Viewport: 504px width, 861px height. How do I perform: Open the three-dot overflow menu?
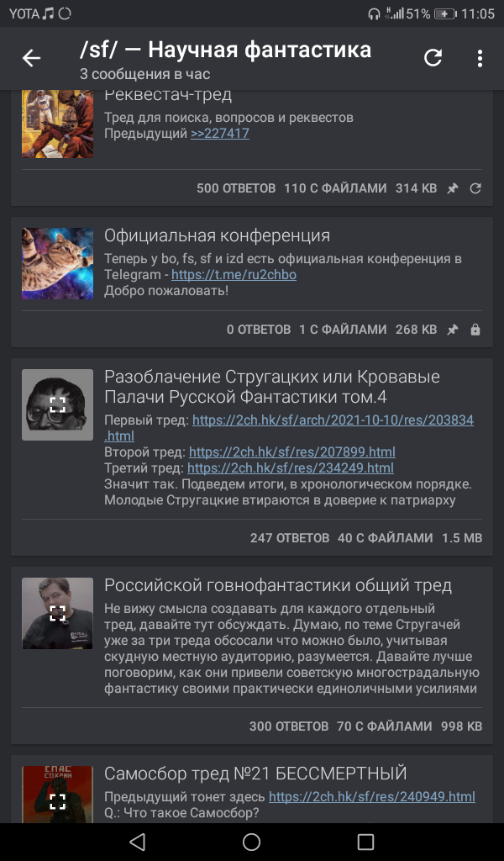point(480,58)
